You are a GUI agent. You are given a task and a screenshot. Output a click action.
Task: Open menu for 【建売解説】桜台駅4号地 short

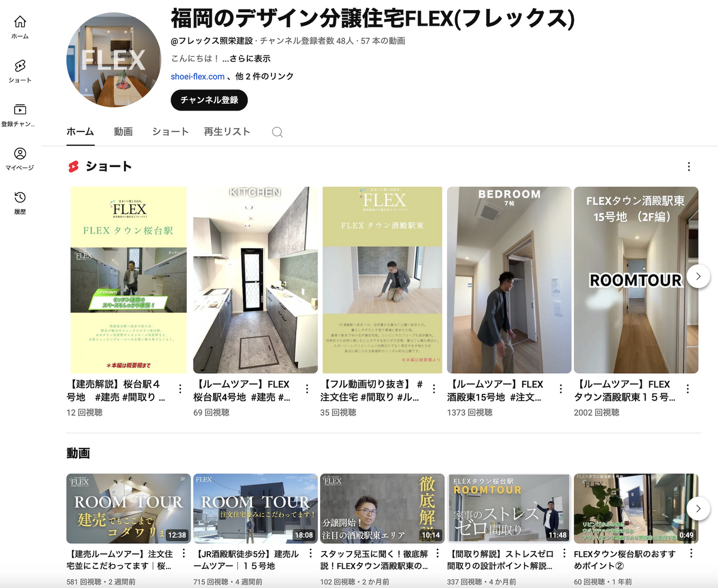tap(180, 389)
